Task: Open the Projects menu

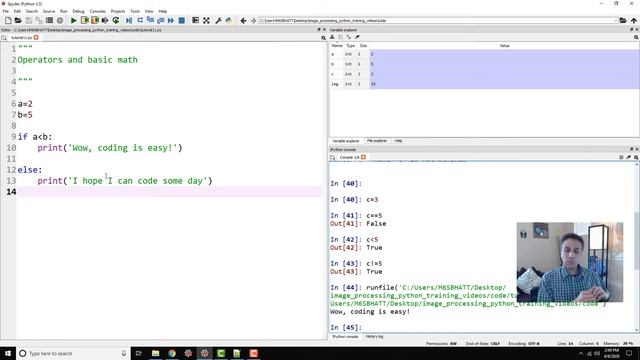Action: tap(118, 11)
